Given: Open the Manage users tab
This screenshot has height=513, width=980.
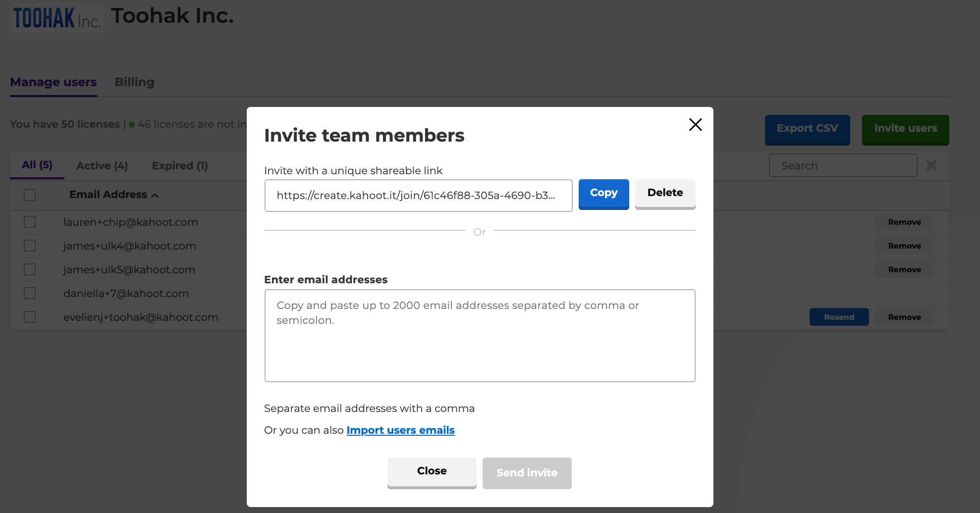Looking at the screenshot, I should pos(54,82).
